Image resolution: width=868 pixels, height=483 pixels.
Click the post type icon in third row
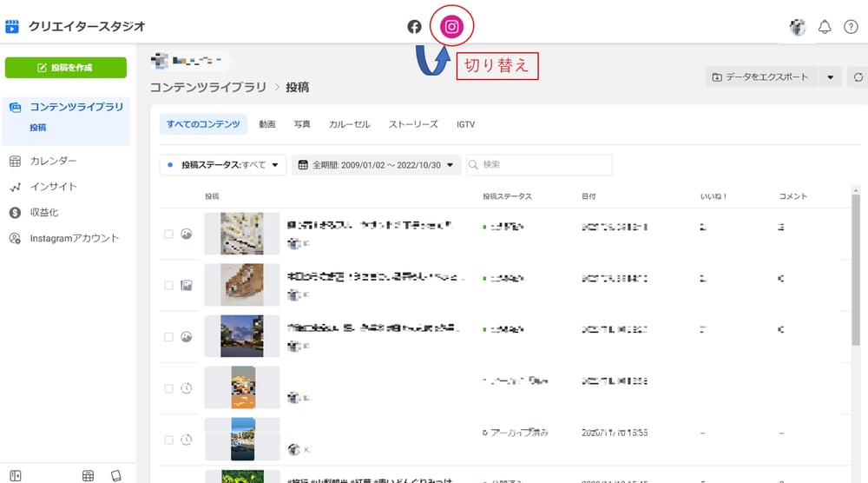point(187,337)
